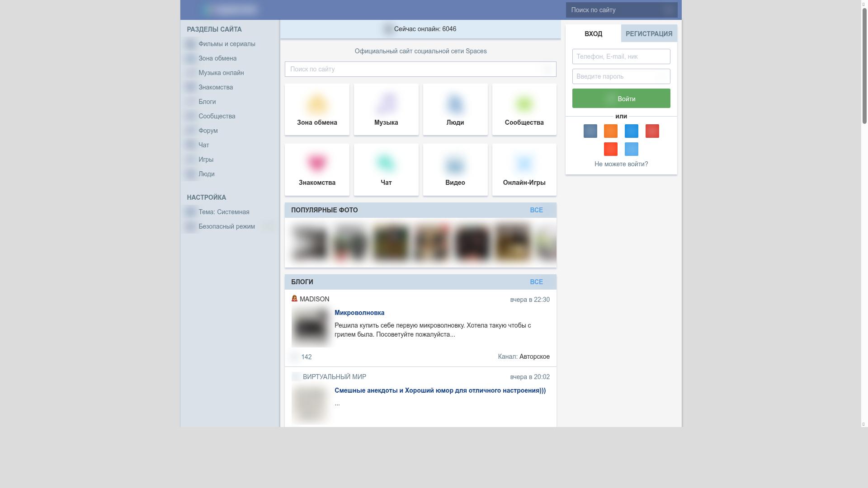Open the Онлайн-Игры tile icon
The image size is (868, 488).
click(x=524, y=163)
